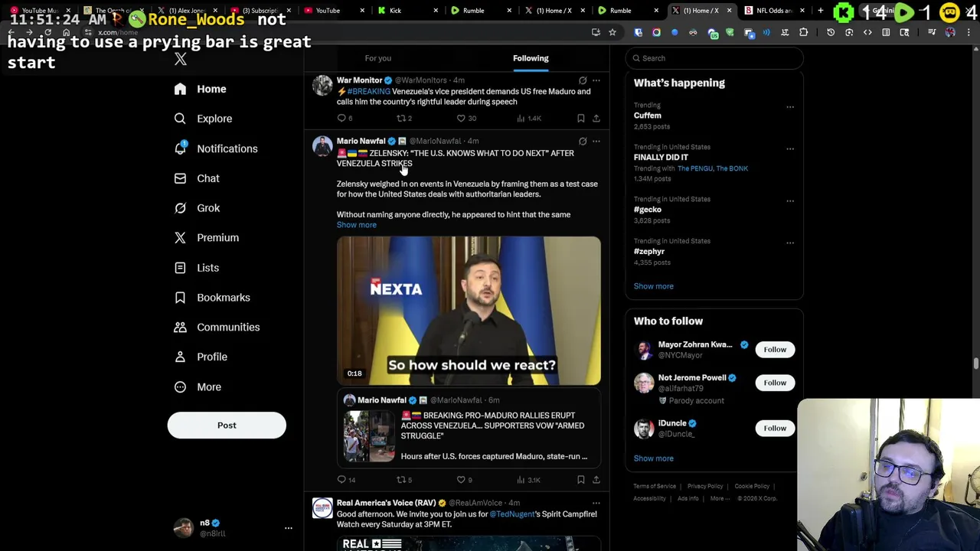The height and width of the screenshot is (551, 980).
Task: Open options for Cuffem trend
Action: point(790,107)
